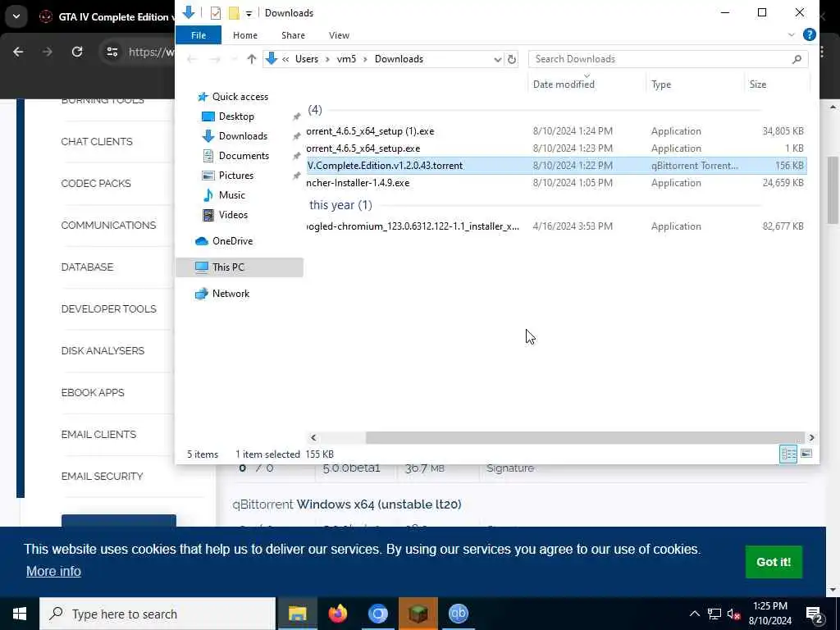Select Network in the navigation pane
The height and width of the screenshot is (630, 840).
(x=231, y=294)
